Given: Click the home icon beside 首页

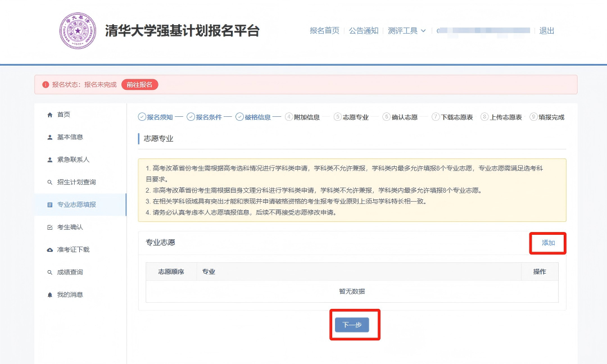Looking at the screenshot, I should [x=50, y=114].
